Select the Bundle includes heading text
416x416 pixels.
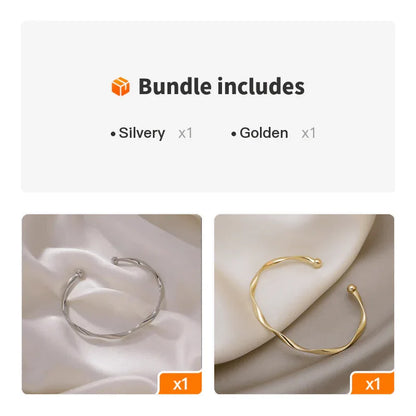click(x=221, y=86)
